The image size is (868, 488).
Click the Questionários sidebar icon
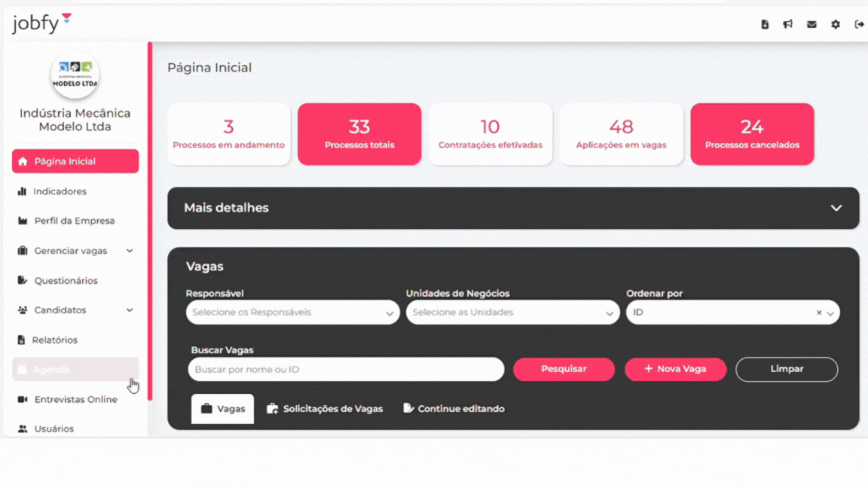[23, 280]
